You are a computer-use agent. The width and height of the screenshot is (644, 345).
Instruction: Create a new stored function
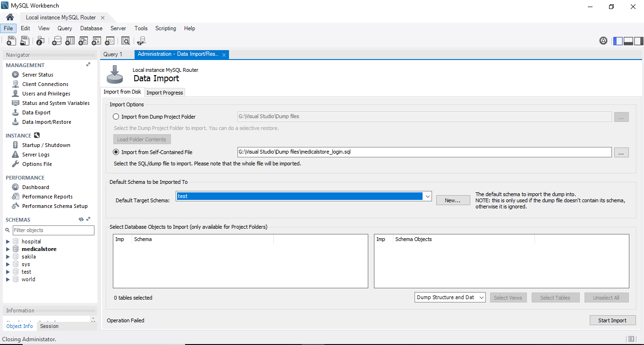pyautogui.click(x=110, y=41)
